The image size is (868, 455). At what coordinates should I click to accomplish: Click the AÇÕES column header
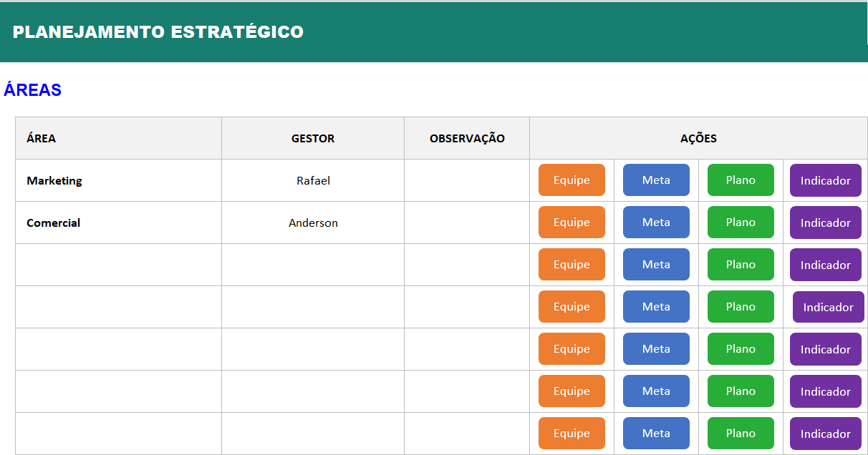click(x=698, y=139)
